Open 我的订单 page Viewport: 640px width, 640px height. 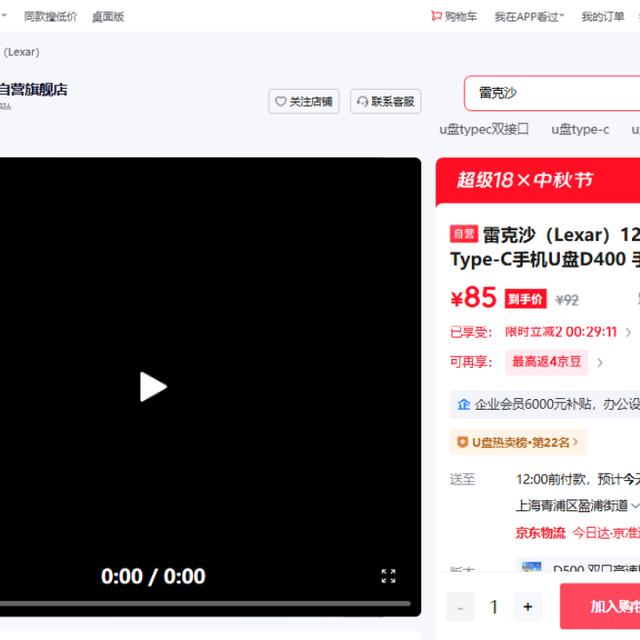[x=603, y=17]
